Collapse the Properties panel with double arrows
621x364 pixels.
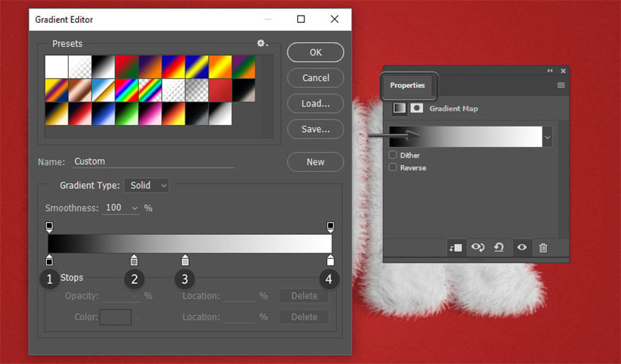pyautogui.click(x=549, y=71)
